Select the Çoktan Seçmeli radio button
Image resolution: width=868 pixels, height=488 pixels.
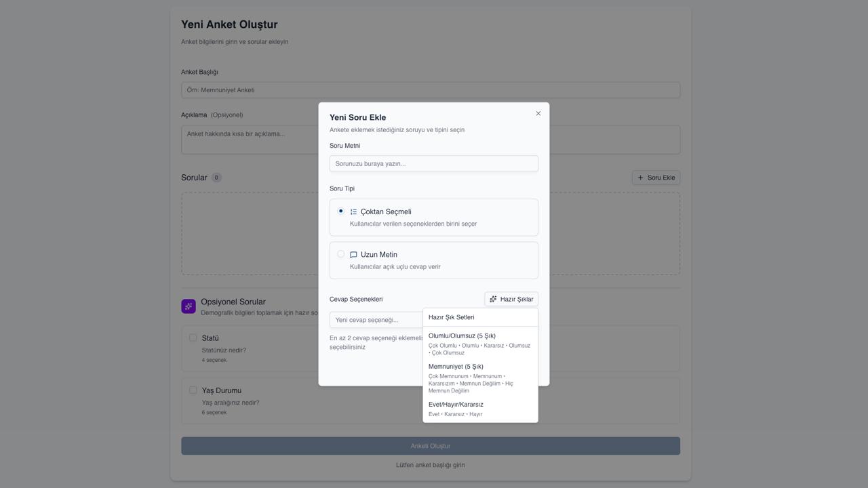(x=341, y=211)
